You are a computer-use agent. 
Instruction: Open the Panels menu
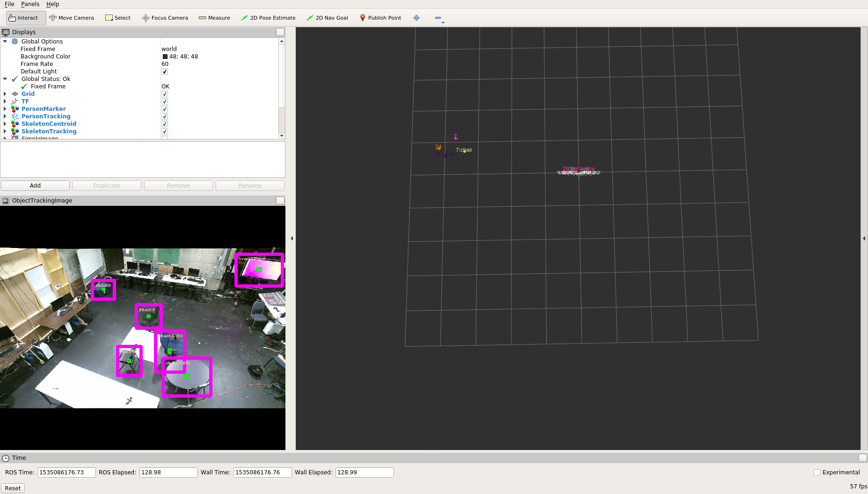pos(30,4)
